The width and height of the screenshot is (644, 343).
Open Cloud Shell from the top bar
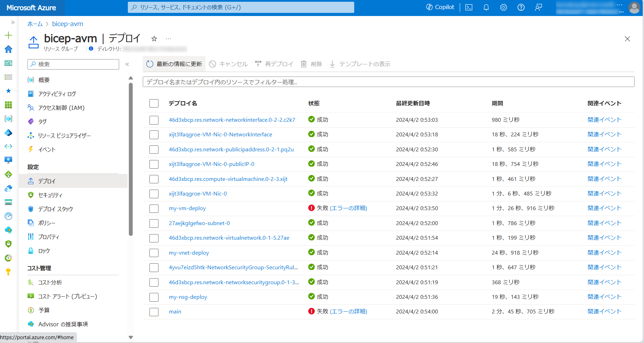click(469, 7)
